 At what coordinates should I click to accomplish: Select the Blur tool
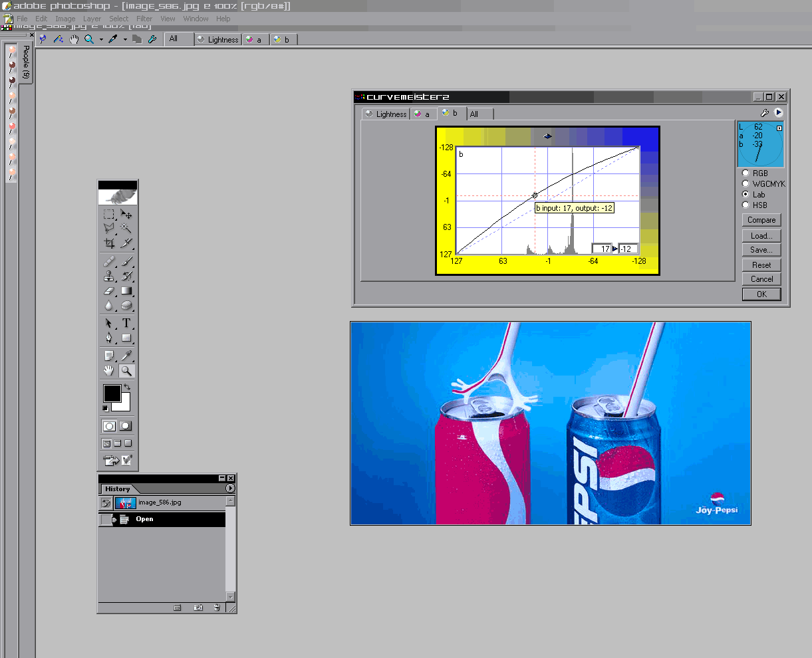109,306
